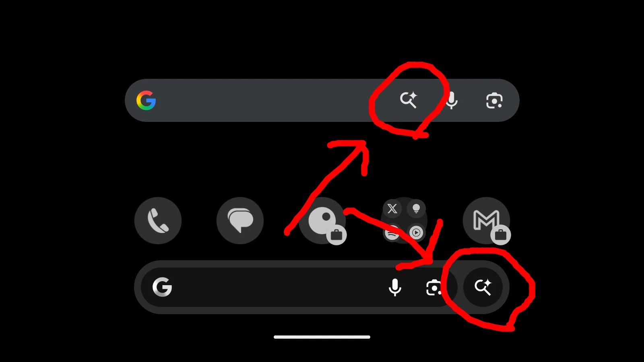Viewport: 644px width, 362px height.
Task: Open the play-button music app in folder
Action: [416, 232]
